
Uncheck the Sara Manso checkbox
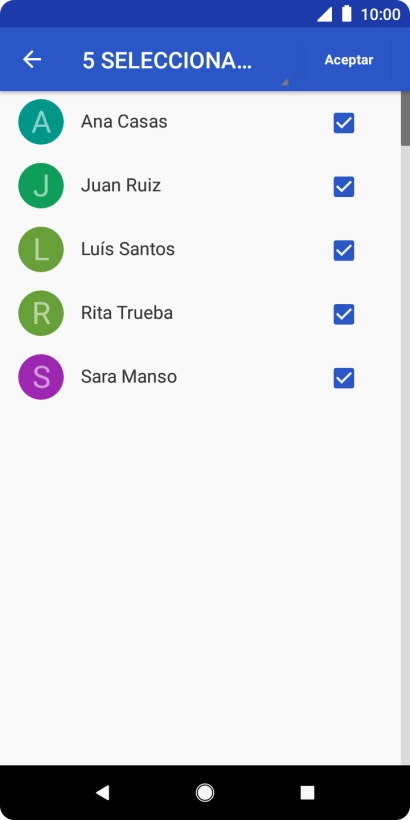tap(344, 378)
